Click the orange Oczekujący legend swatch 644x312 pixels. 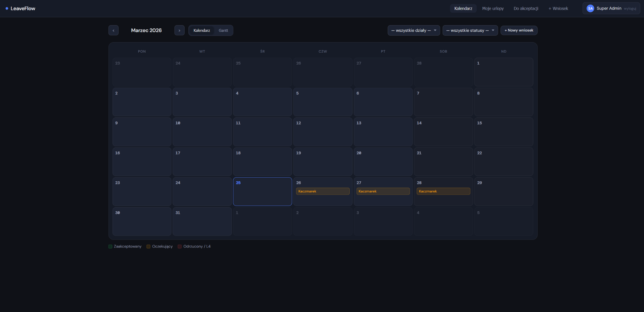pos(148,247)
